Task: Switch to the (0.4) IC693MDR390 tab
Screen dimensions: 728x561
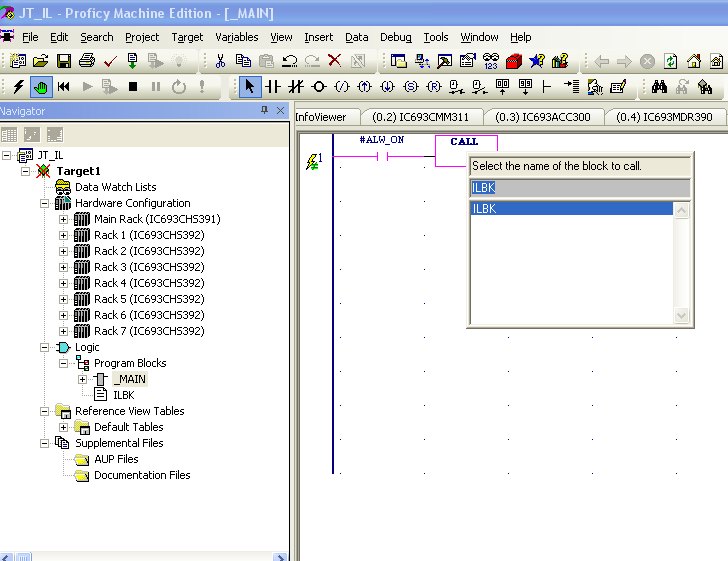Action: (x=664, y=117)
